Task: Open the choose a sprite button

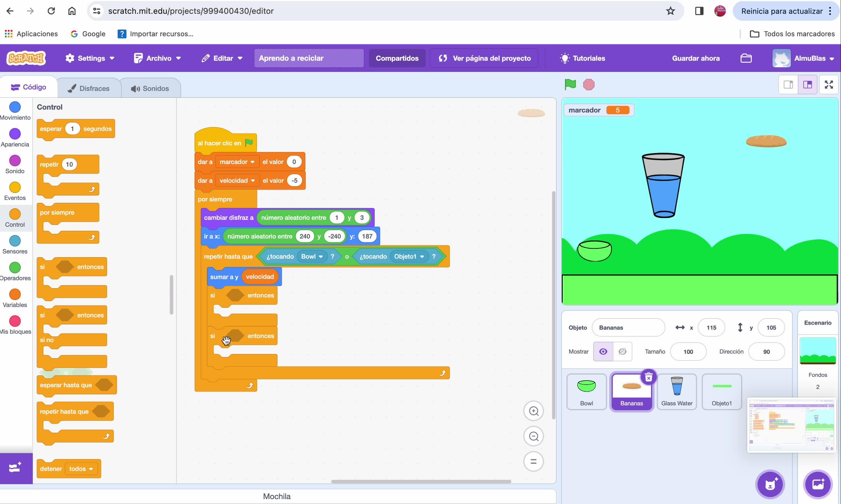Action: point(770,484)
